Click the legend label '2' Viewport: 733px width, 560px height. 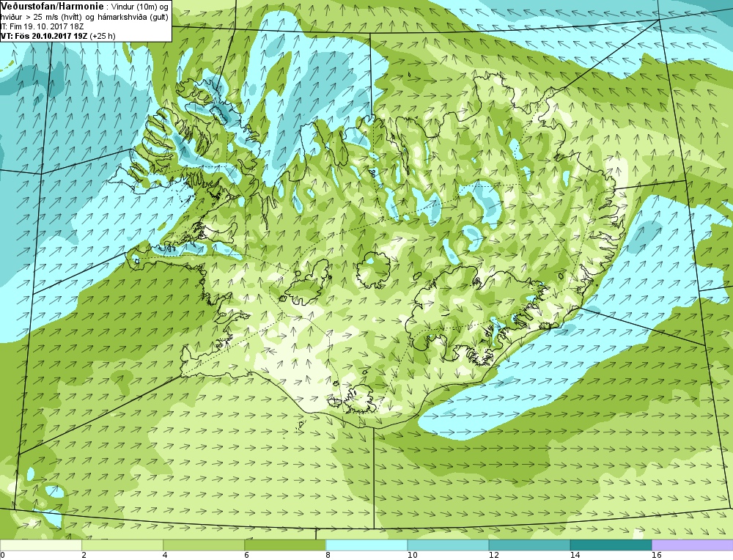coord(84,556)
